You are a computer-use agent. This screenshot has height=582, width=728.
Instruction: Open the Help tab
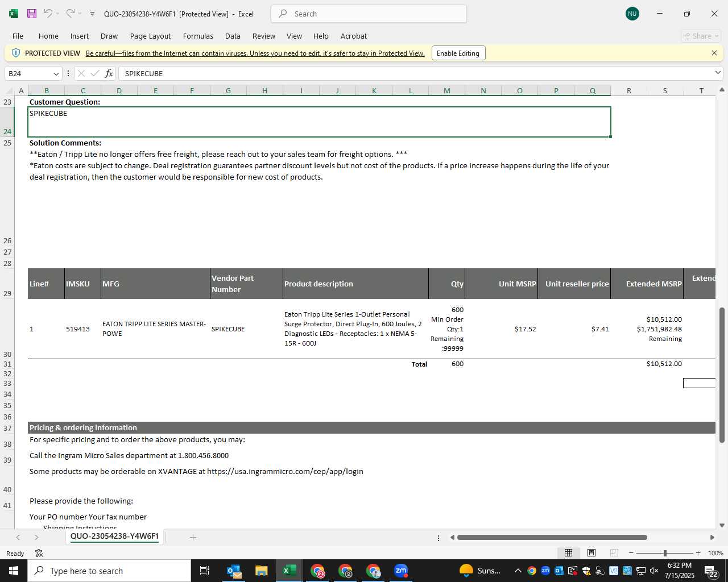click(321, 36)
